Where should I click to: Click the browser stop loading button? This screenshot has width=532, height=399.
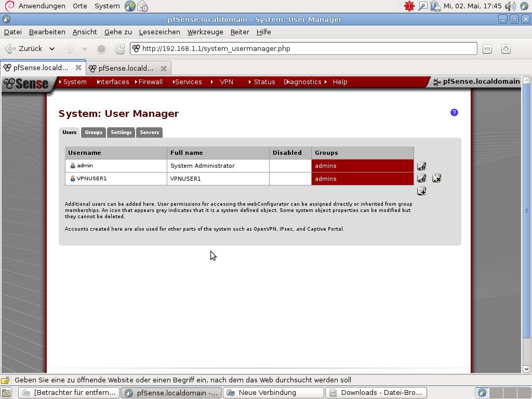[x=101, y=49]
